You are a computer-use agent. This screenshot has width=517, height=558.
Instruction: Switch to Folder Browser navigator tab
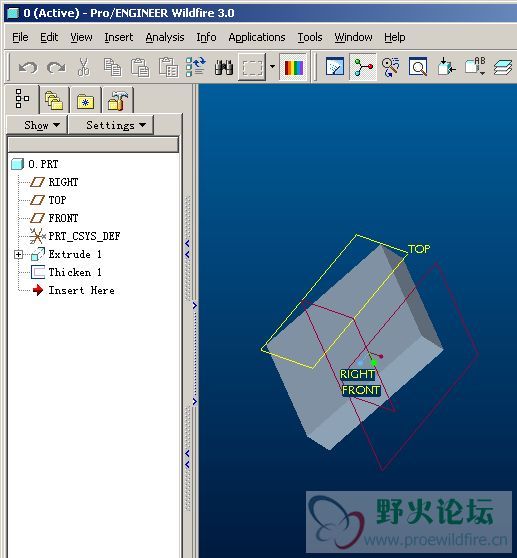click(x=54, y=100)
